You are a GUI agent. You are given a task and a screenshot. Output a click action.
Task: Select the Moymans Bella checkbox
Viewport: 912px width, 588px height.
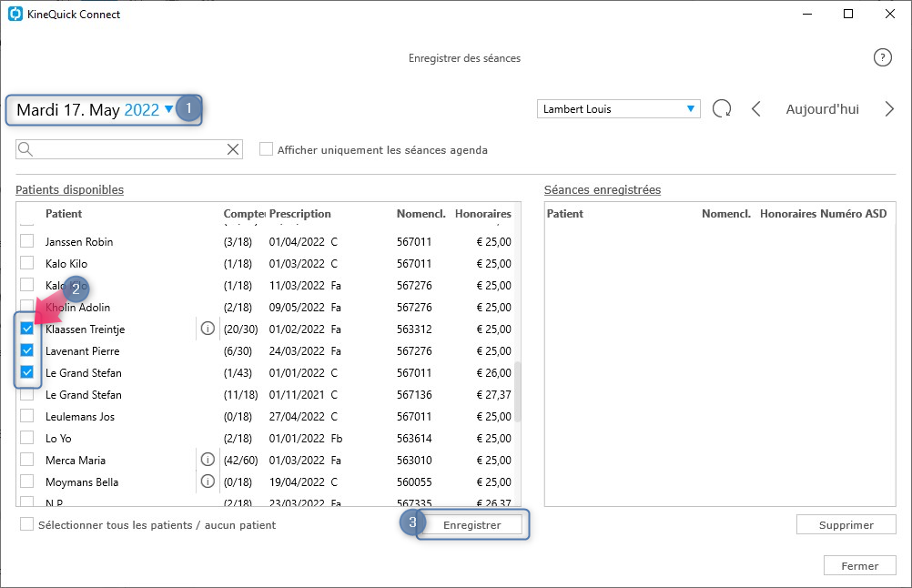click(26, 482)
